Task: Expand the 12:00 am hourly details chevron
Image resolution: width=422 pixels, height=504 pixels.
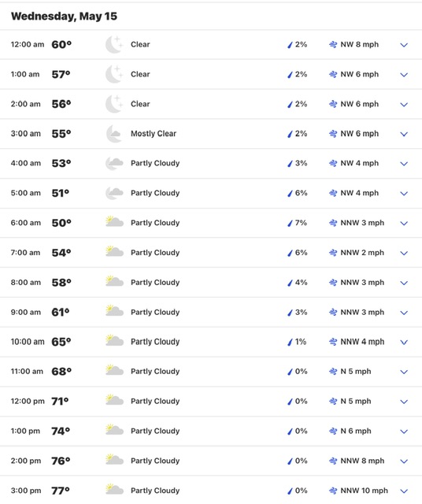Action: [x=404, y=45]
